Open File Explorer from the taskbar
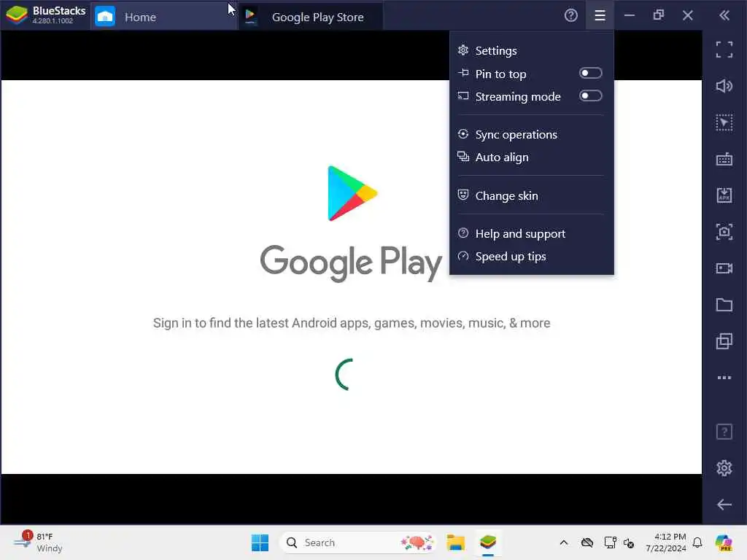This screenshot has width=747, height=560. tap(455, 542)
